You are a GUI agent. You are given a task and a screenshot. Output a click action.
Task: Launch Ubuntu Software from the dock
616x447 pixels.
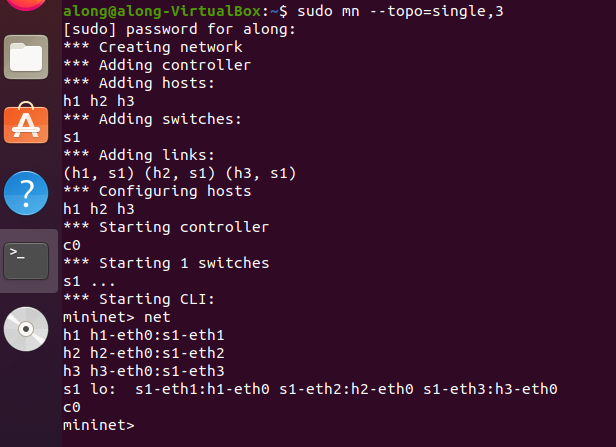coord(27,125)
